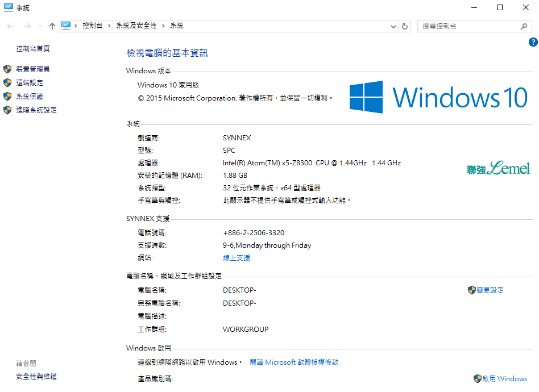This screenshot has height=392, width=539.
Task: Click the shield icon beside 遠端設定
Action: (7, 83)
